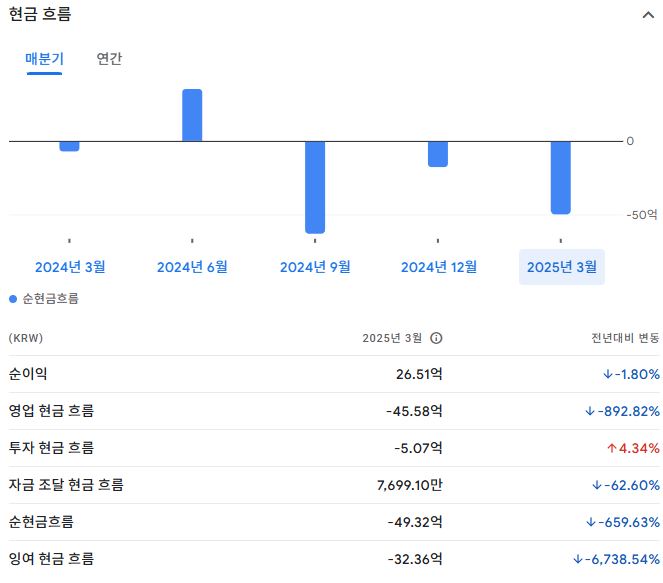The image size is (663, 583).
Task: Select the 2025년 3월 period
Action: (562, 267)
